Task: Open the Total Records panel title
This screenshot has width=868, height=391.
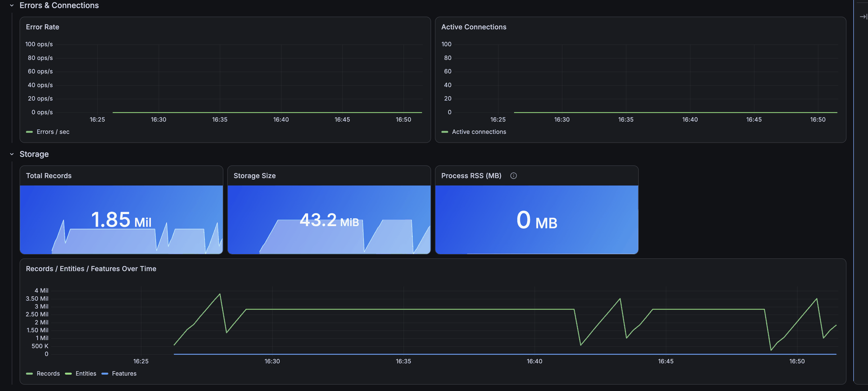Action: point(49,175)
